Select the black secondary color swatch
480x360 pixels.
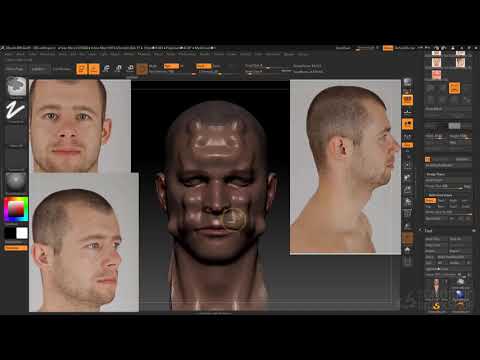click(10, 233)
